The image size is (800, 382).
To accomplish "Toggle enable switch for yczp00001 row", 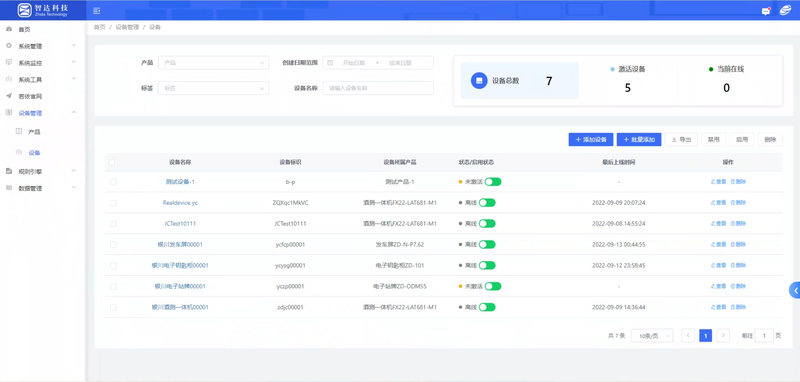I will (493, 286).
